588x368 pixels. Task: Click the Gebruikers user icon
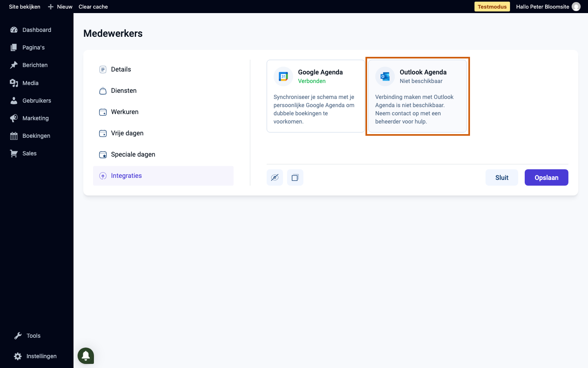(14, 101)
